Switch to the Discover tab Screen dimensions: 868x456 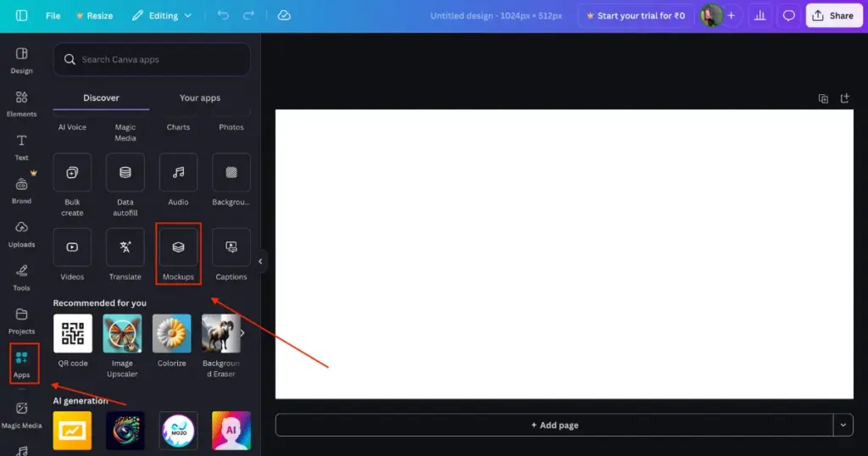click(x=101, y=98)
